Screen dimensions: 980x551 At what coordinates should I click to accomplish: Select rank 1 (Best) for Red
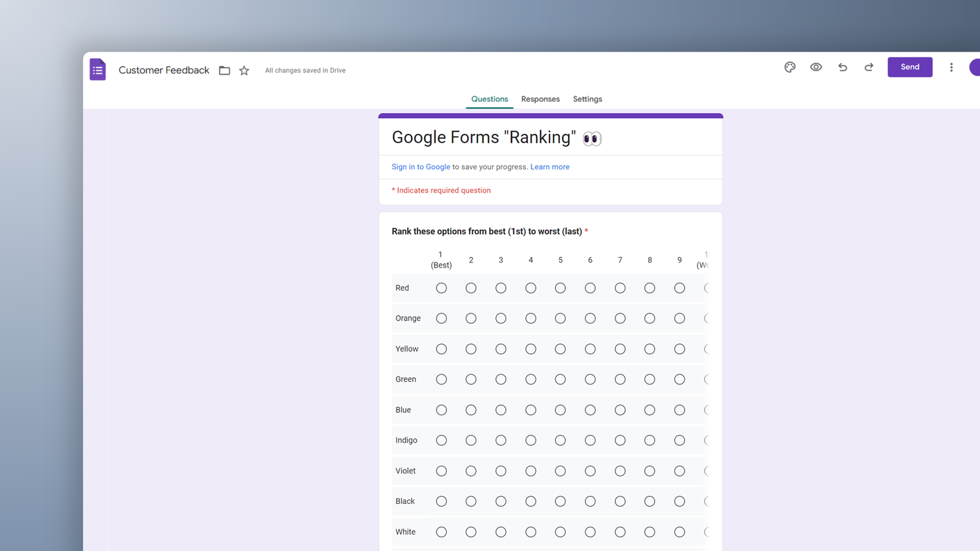point(441,287)
